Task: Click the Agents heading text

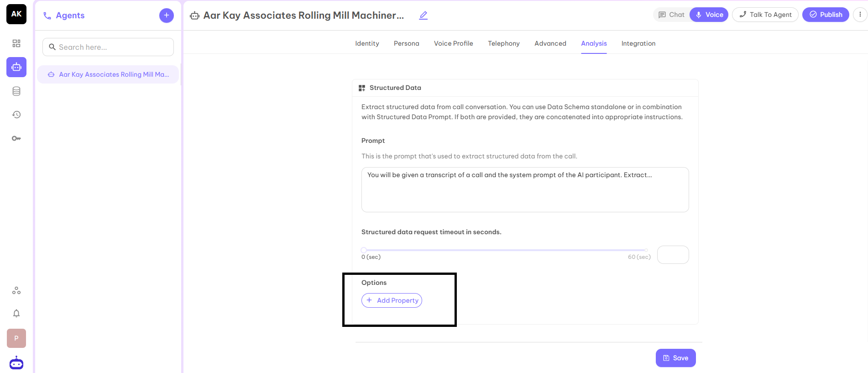Action: 70,16
